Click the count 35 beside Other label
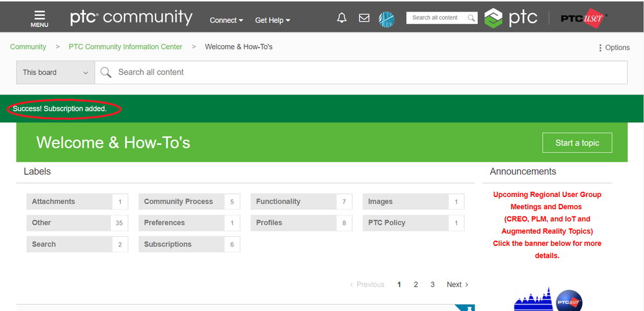 pyautogui.click(x=119, y=223)
